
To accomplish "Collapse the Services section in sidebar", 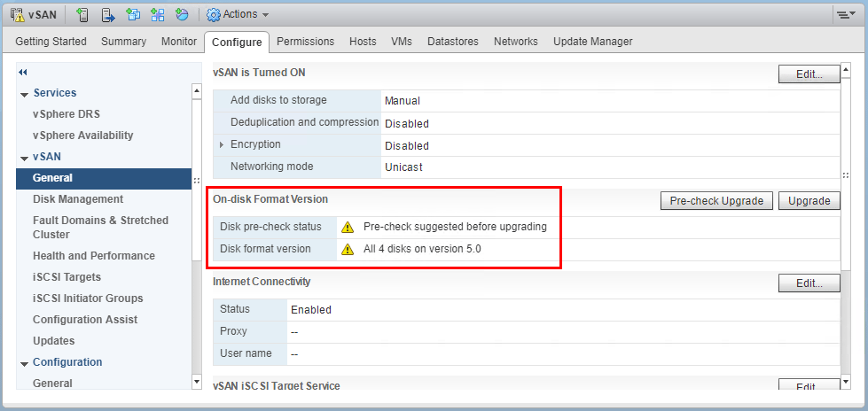I will (x=23, y=93).
